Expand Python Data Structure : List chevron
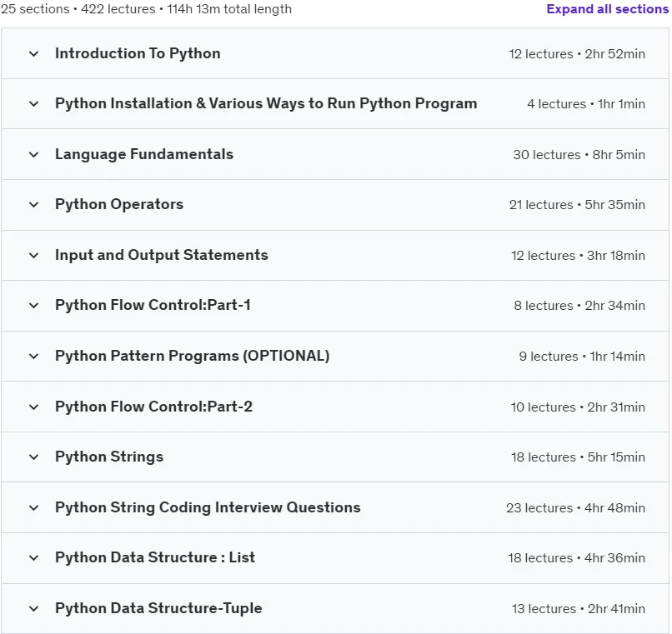Image resolution: width=672 pixels, height=634 pixels. point(34,558)
